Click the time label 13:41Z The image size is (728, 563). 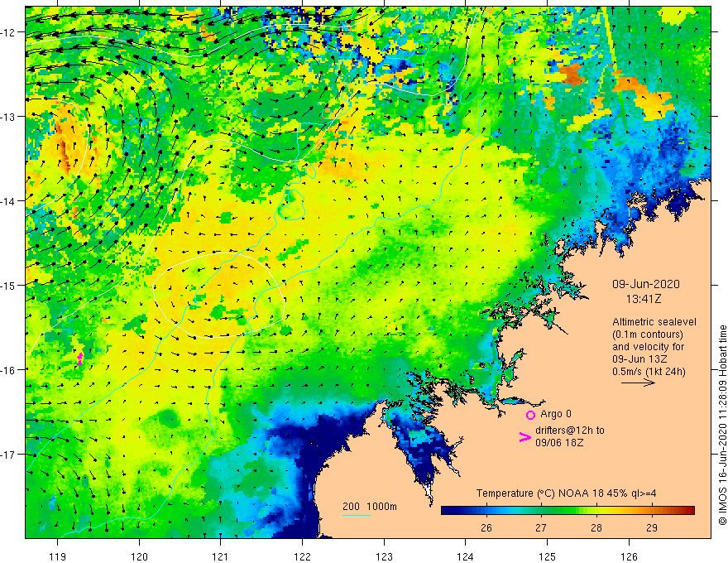point(644,299)
